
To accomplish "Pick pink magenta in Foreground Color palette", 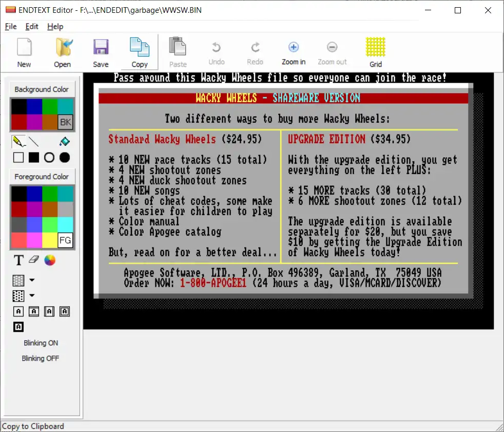I will click(x=34, y=240).
